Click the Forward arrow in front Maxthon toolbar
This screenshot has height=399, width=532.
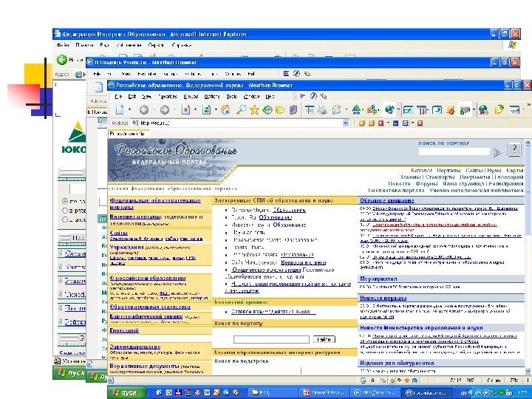165,109
